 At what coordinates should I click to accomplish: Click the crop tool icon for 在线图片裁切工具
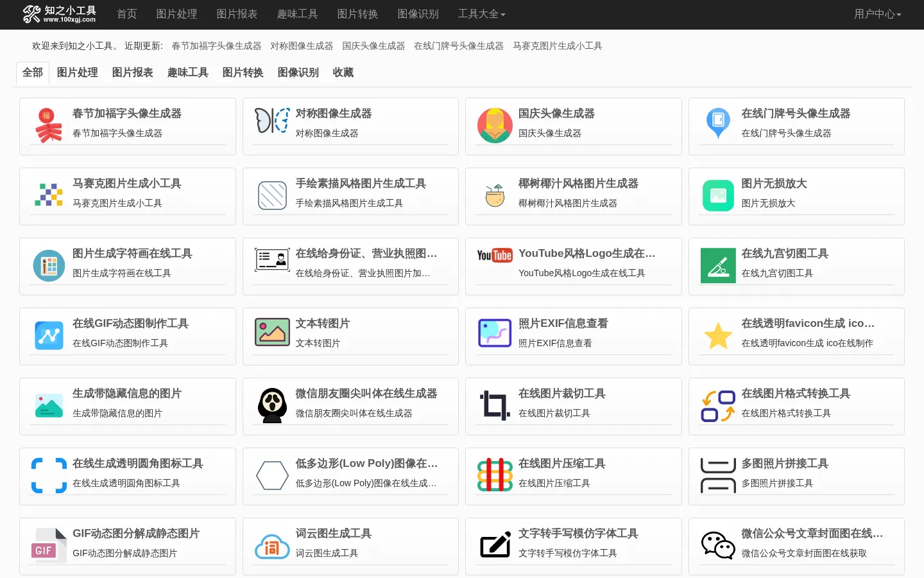495,405
